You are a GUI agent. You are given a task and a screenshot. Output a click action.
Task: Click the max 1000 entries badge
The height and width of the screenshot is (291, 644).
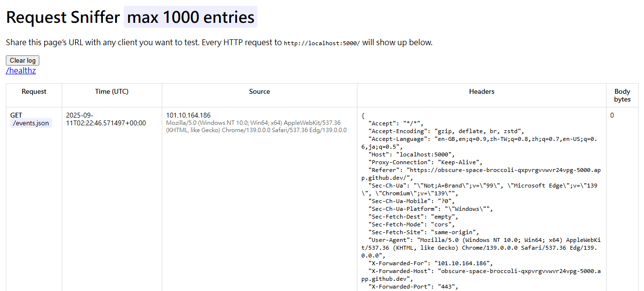coord(190,17)
